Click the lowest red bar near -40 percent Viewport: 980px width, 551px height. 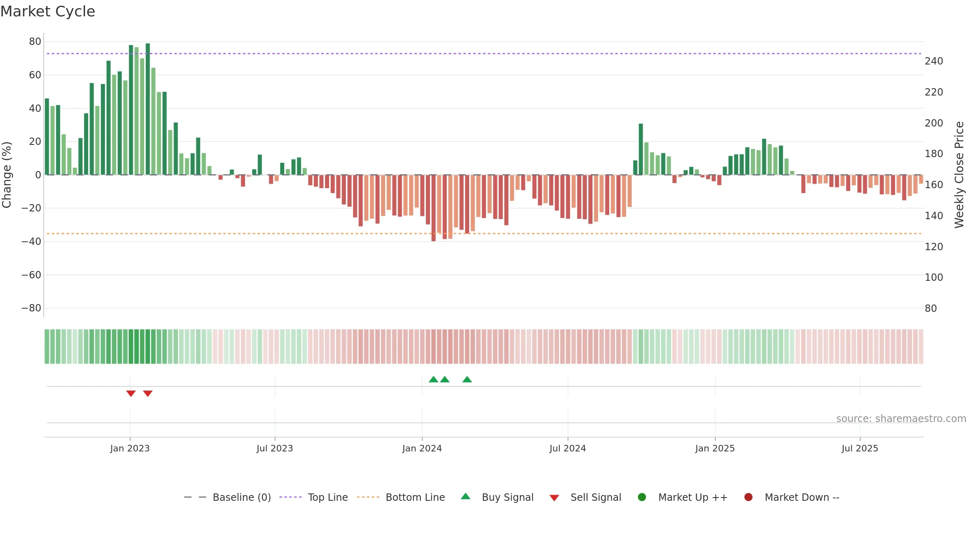point(434,208)
